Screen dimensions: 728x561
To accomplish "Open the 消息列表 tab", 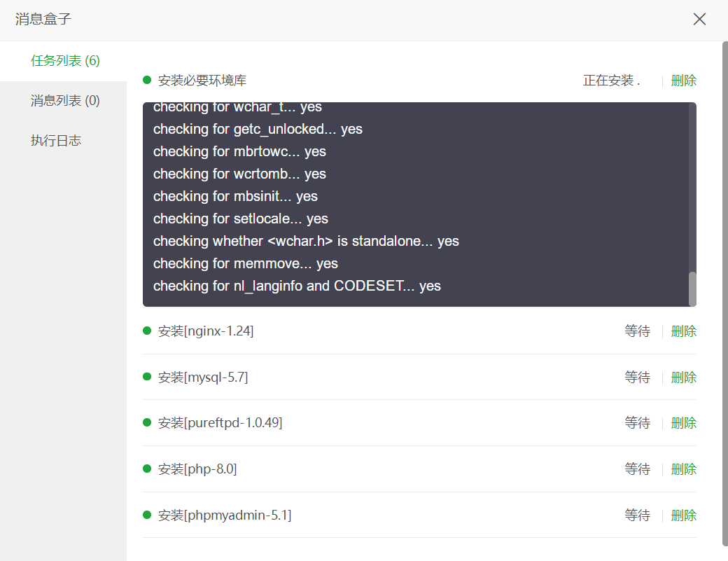I will coord(65,101).
